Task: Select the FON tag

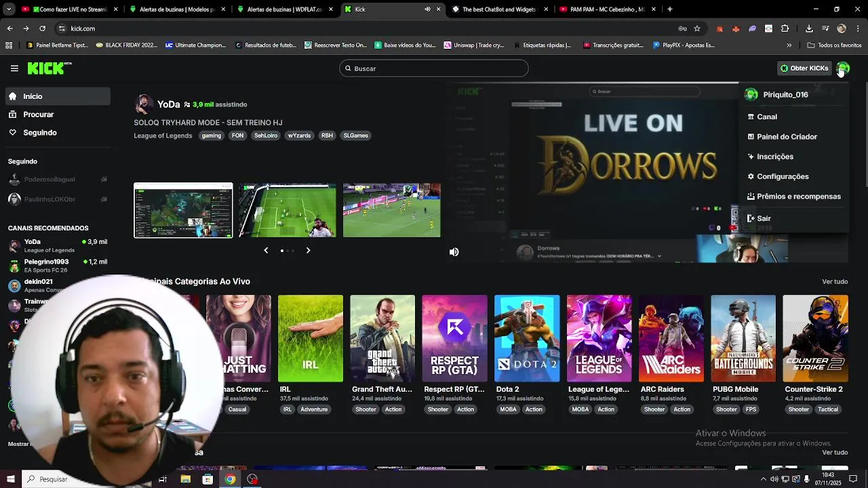Action: pyautogui.click(x=237, y=136)
